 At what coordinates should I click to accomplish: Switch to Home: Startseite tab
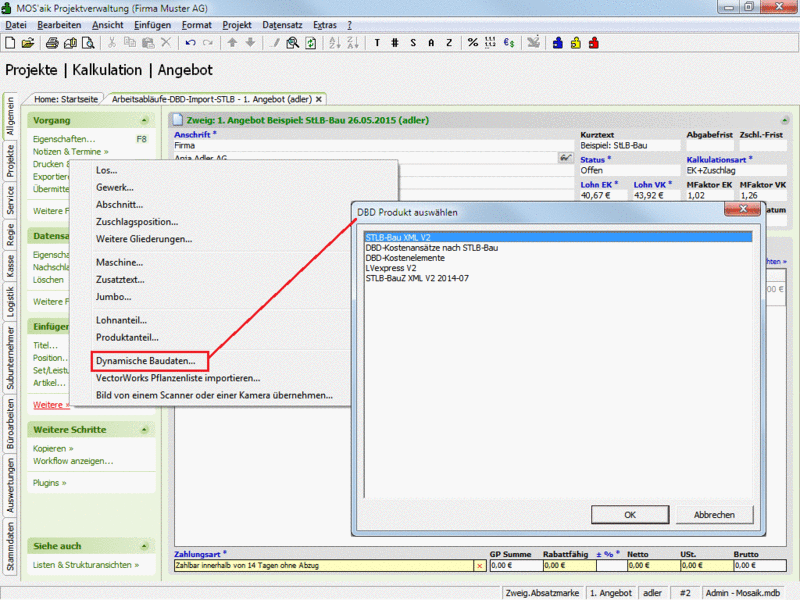tap(66, 99)
